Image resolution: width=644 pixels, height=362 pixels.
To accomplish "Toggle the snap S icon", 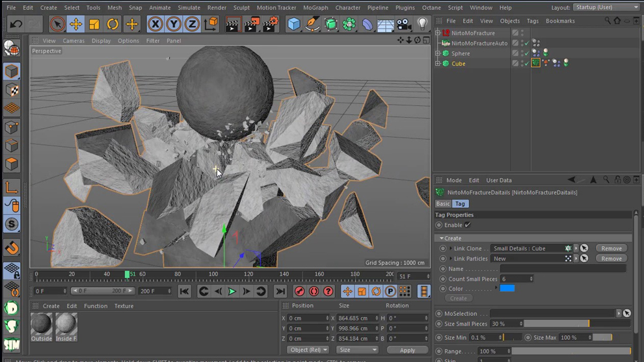I will pyautogui.click(x=12, y=224).
